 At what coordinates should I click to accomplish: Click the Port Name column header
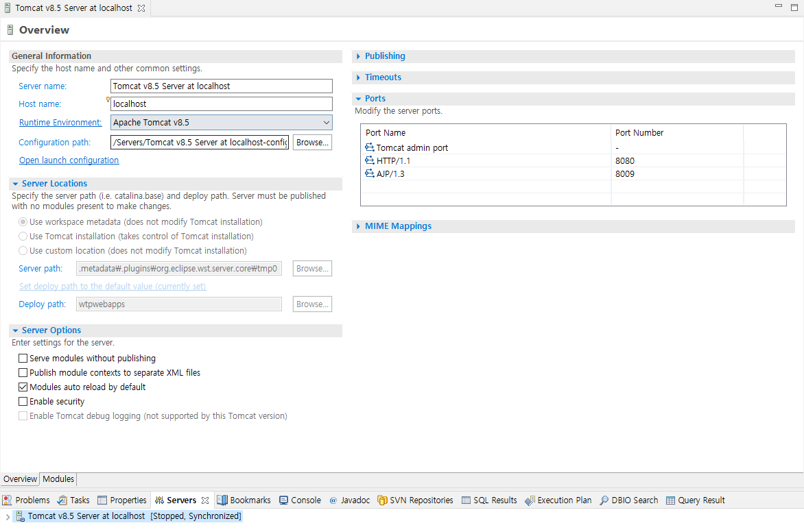[486, 133]
